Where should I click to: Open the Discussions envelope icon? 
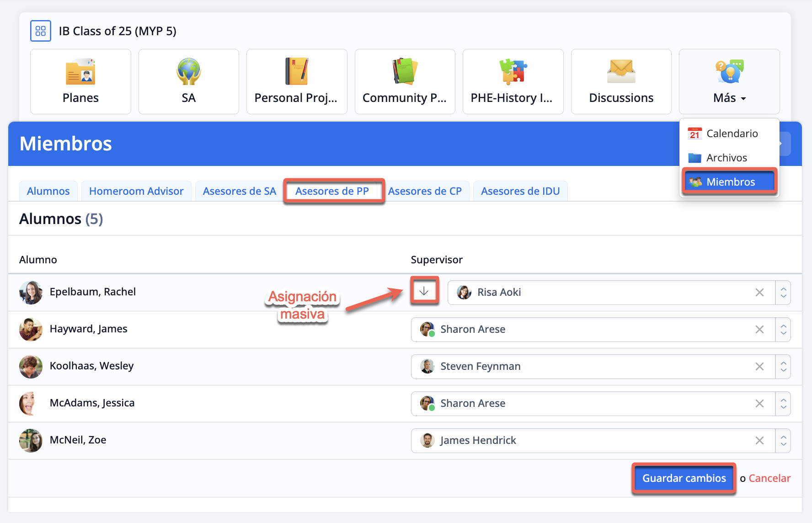(x=621, y=72)
